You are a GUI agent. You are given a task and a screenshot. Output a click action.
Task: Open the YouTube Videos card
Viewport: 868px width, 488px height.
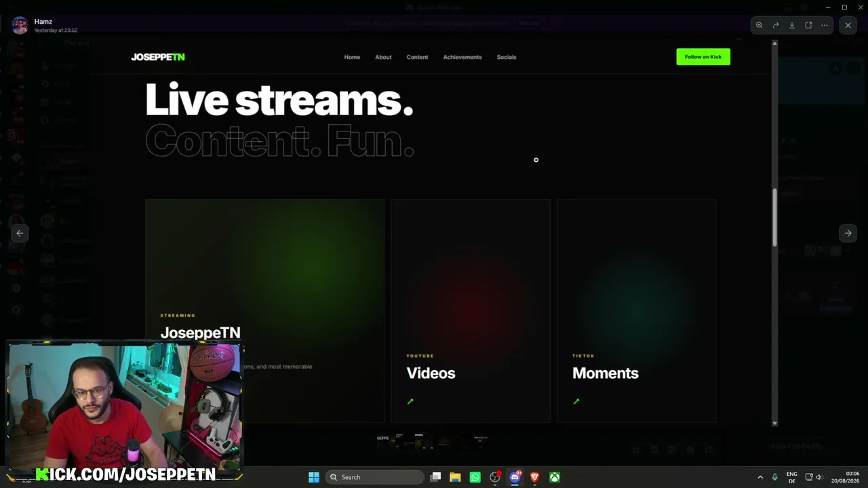tap(471, 310)
